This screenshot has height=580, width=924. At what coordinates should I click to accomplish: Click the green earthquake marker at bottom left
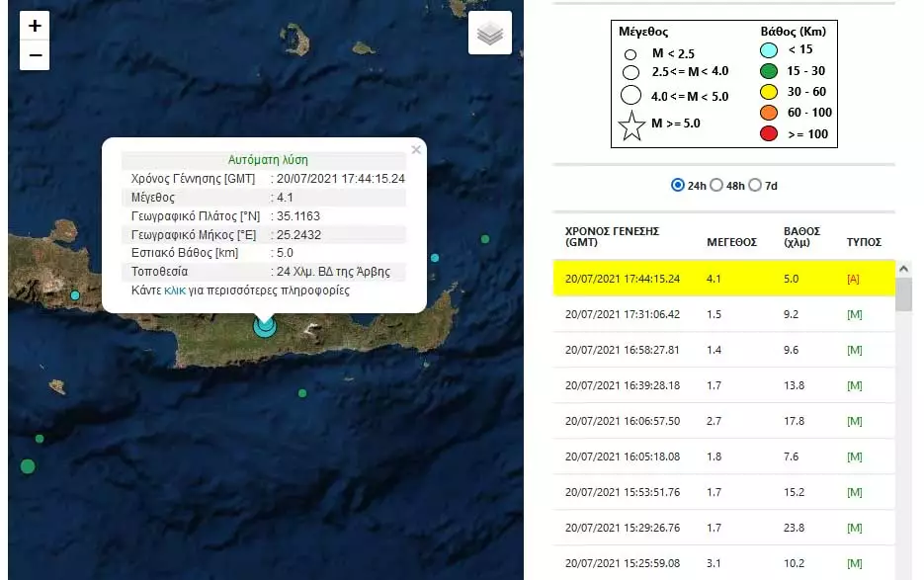click(x=28, y=465)
